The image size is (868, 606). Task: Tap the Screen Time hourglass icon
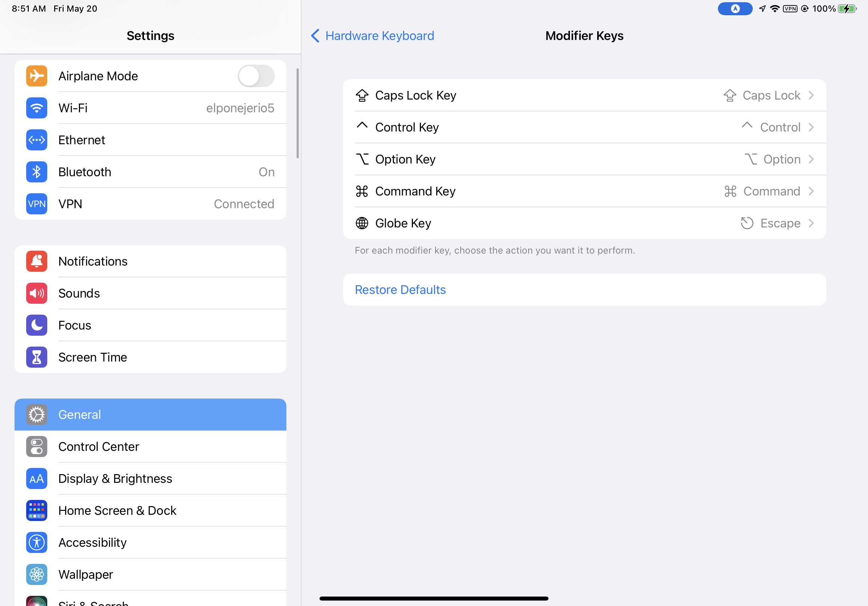pos(37,357)
